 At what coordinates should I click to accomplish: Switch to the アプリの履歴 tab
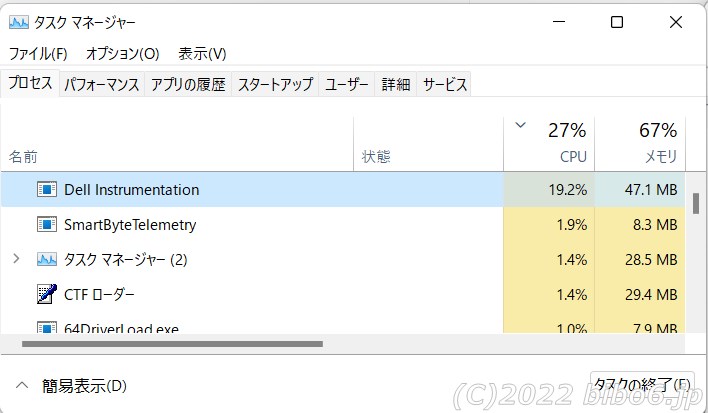click(188, 84)
